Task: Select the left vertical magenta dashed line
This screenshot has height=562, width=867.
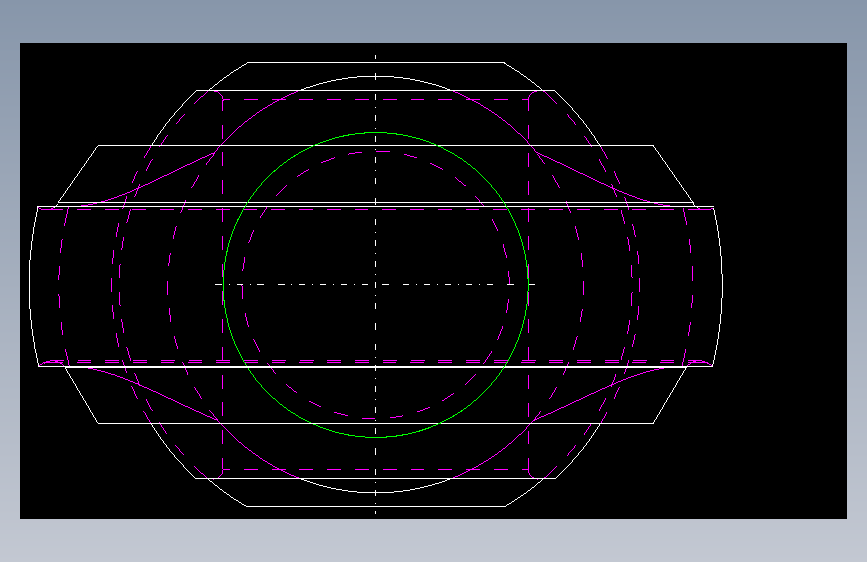Action: [x=222, y=284]
